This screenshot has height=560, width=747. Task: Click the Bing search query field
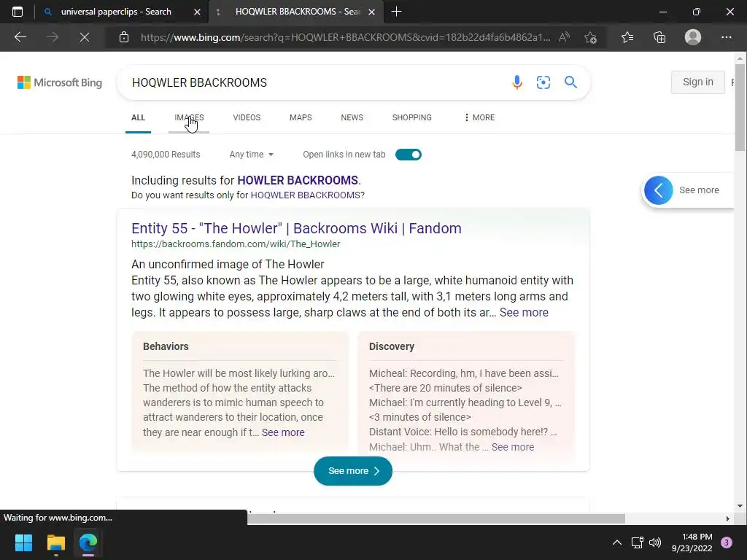pos(314,82)
